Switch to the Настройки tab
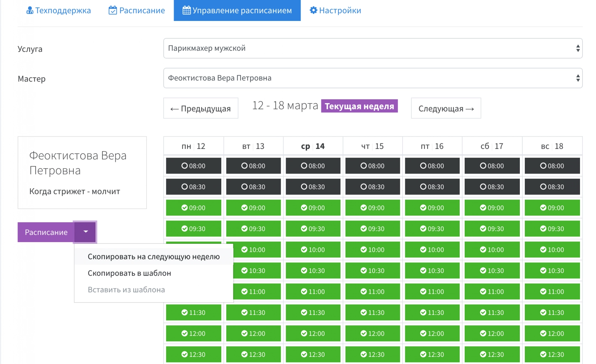 tap(335, 10)
